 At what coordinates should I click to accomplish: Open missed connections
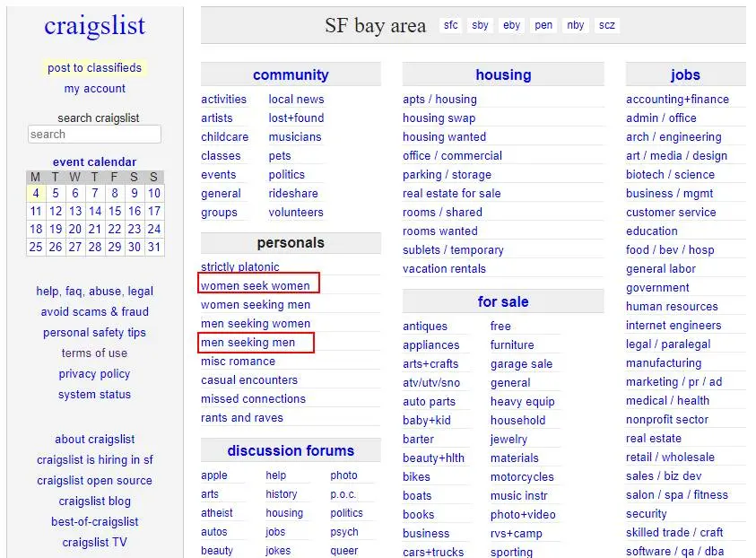click(253, 399)
